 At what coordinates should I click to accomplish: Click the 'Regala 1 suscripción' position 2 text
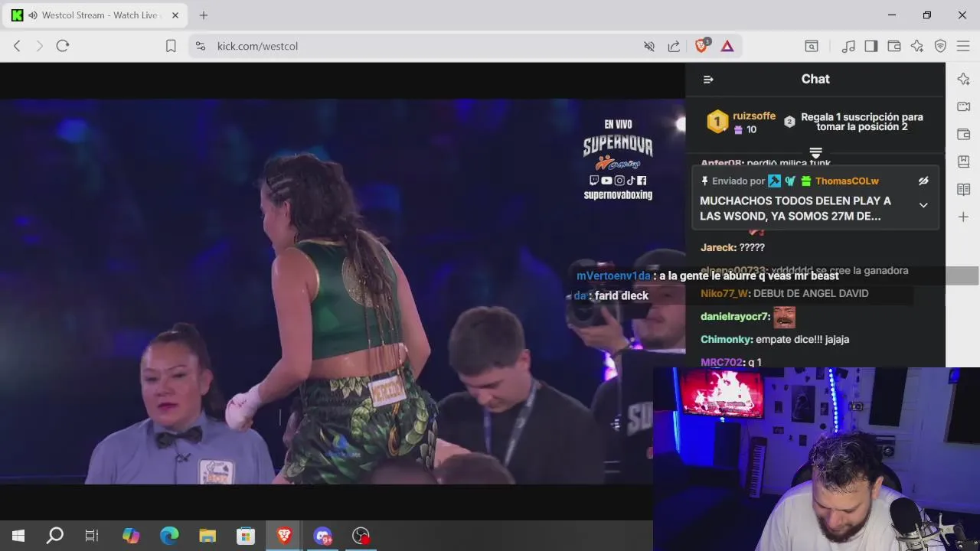pos(862,122)
